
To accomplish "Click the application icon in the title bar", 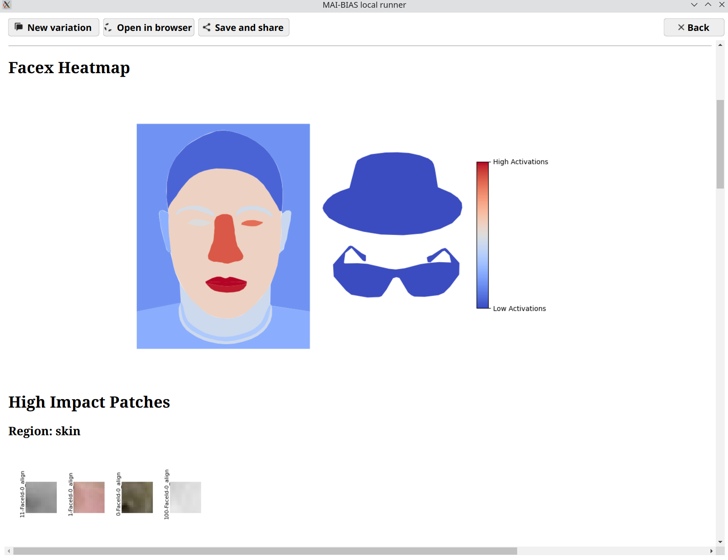I will tap(6, 5).
